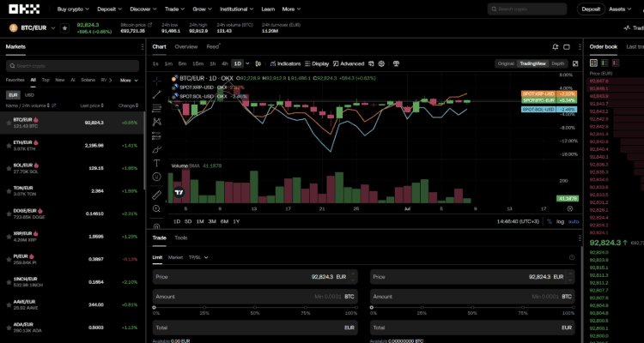This screenshot has width=644, height=343.
Task: Select the ruler measure tool
Action: 157,195
